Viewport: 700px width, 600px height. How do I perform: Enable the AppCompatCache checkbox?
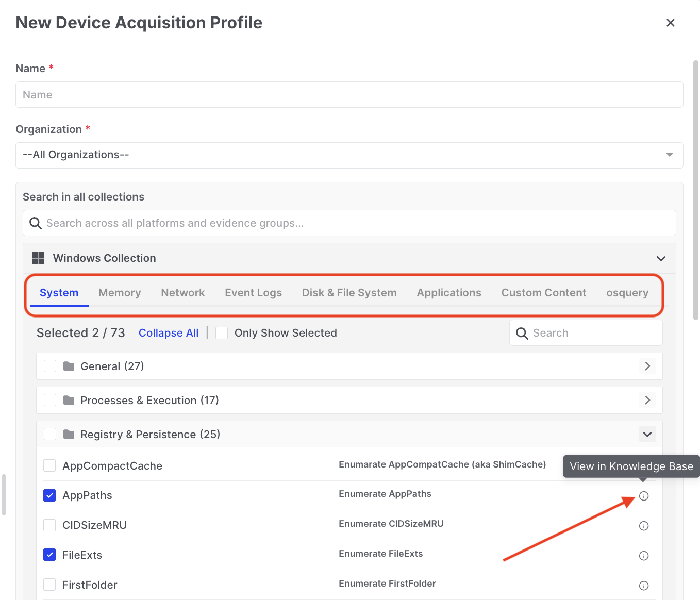(x=50, y=465)
